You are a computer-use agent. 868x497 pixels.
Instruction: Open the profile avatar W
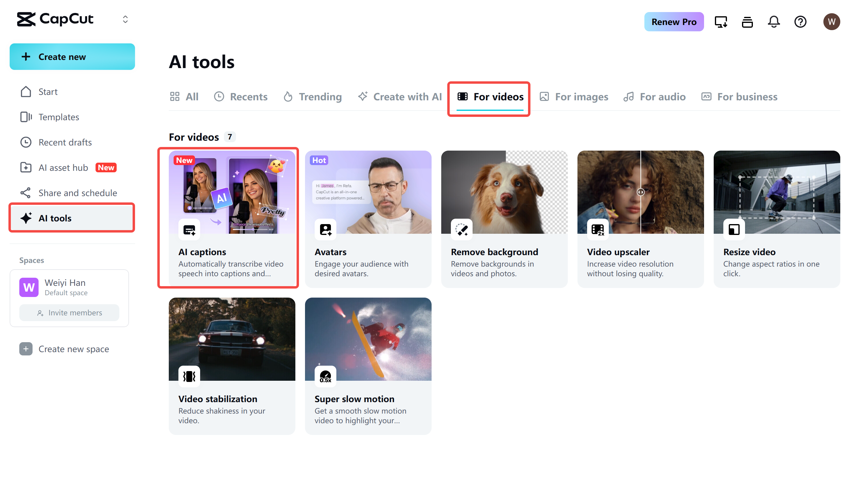[x=832, y=21]
